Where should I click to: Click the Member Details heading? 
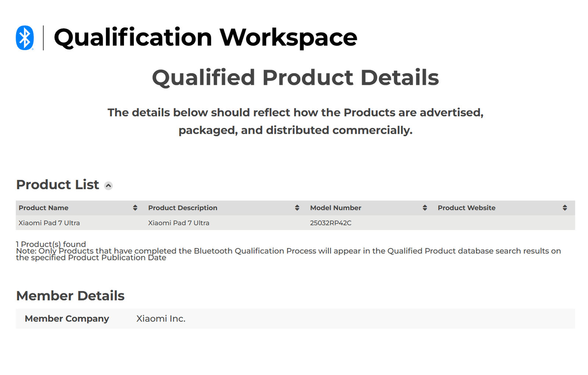click(x=71, y=296)
